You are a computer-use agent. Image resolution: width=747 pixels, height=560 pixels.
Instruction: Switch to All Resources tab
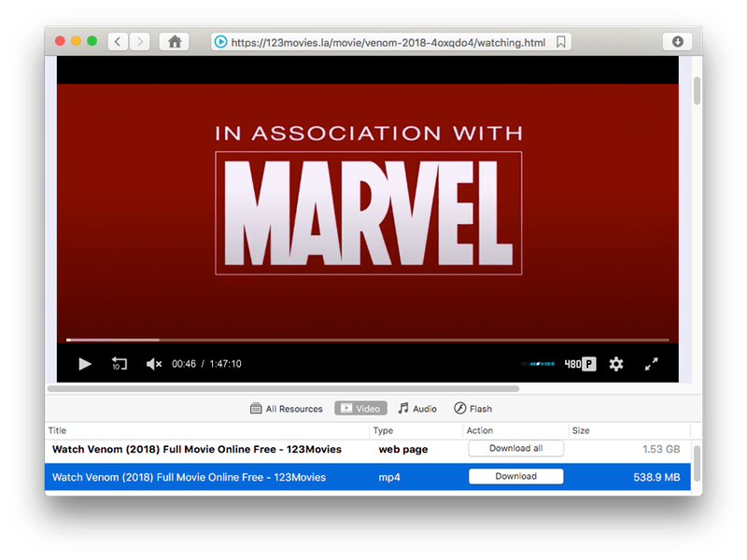pyautogui.click(x=287, y=409)
